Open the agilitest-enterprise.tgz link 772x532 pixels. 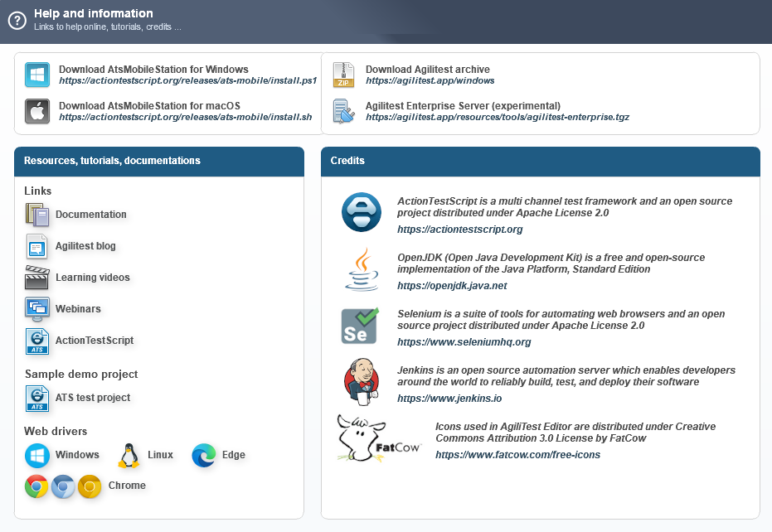click(x=498, y=117)
